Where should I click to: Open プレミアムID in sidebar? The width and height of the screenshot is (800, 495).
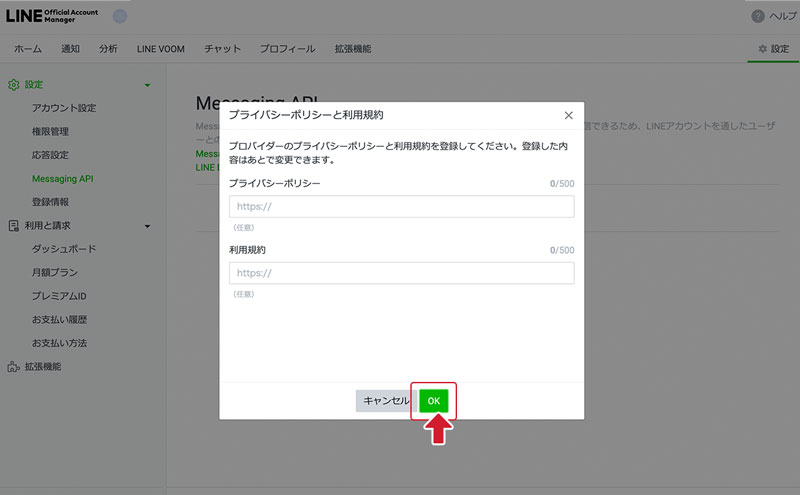tap(59, 296)
